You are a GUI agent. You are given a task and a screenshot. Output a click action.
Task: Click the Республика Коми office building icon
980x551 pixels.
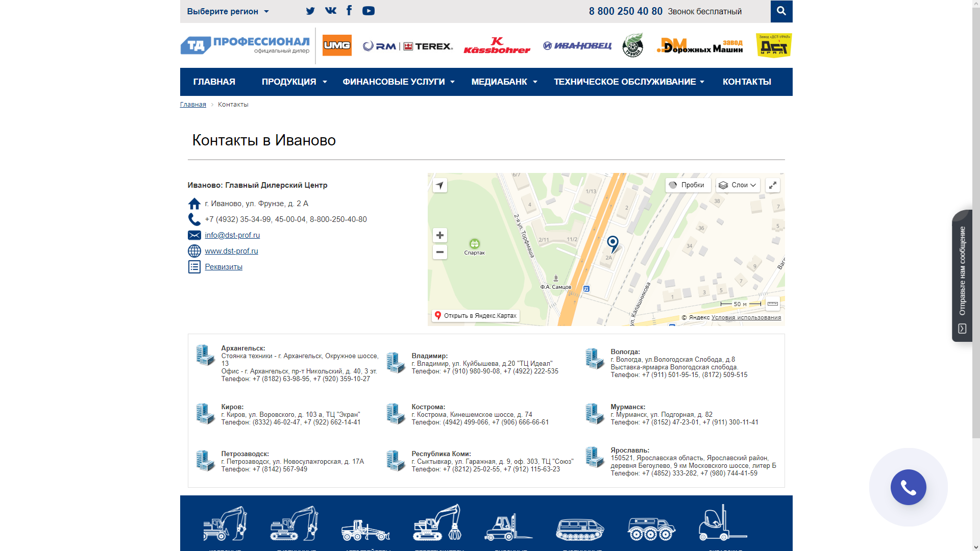[x=396, y=460]
